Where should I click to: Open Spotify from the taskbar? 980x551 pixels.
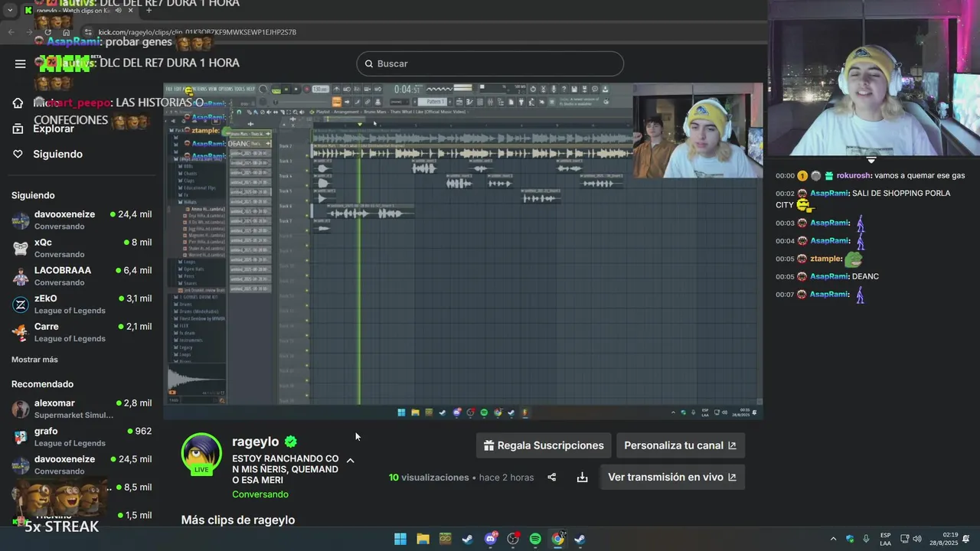click(x=535, y=539)
